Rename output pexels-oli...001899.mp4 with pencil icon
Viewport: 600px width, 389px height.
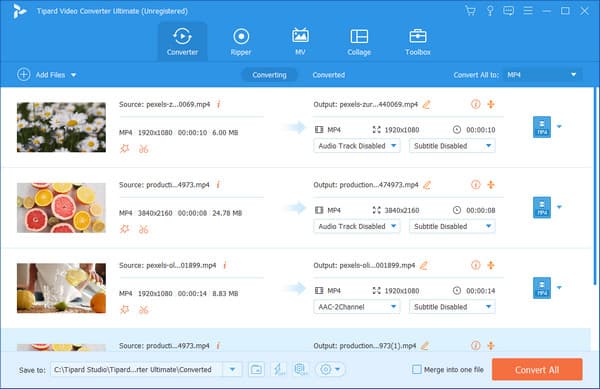[x=424, y=265]
